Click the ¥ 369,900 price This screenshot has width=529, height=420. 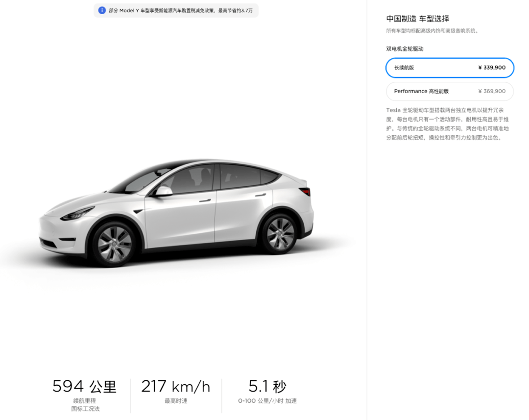492,91
